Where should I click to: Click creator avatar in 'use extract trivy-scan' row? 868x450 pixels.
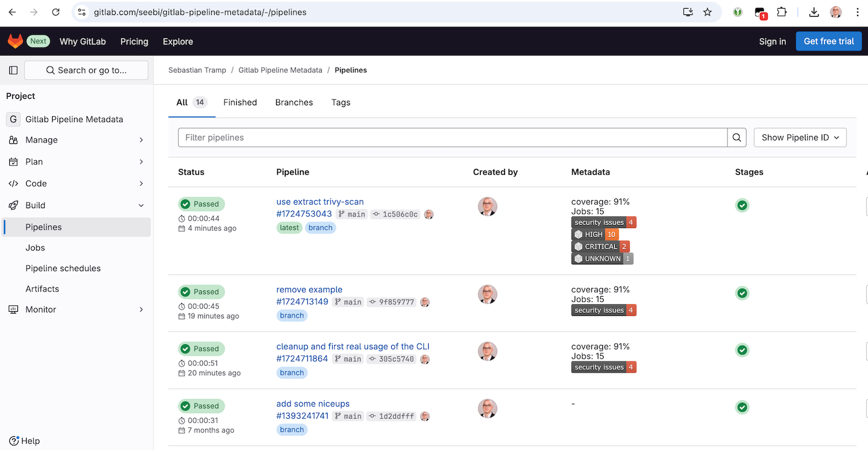click(487, 206)
